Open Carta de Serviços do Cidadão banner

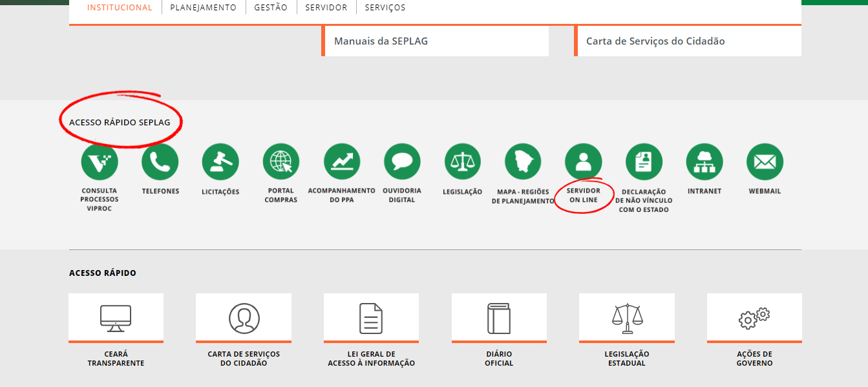pyautogui.click(x=655, y=41)
